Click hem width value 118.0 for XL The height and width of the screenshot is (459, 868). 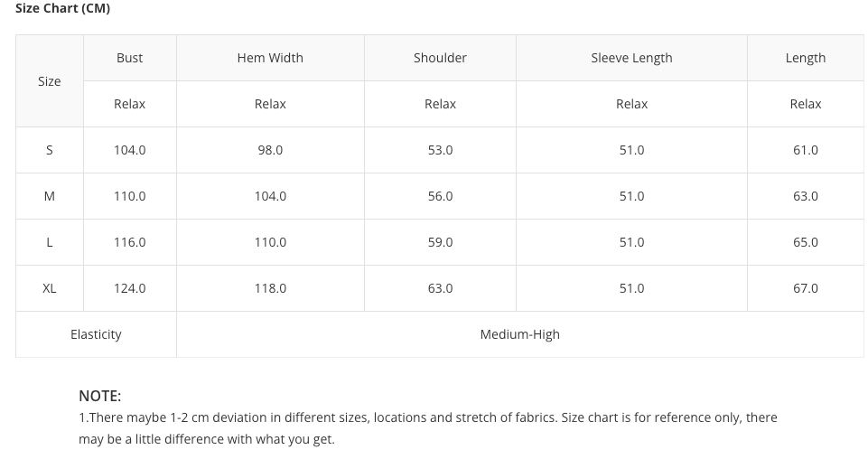pyautogui.click(x=270, y=288)
